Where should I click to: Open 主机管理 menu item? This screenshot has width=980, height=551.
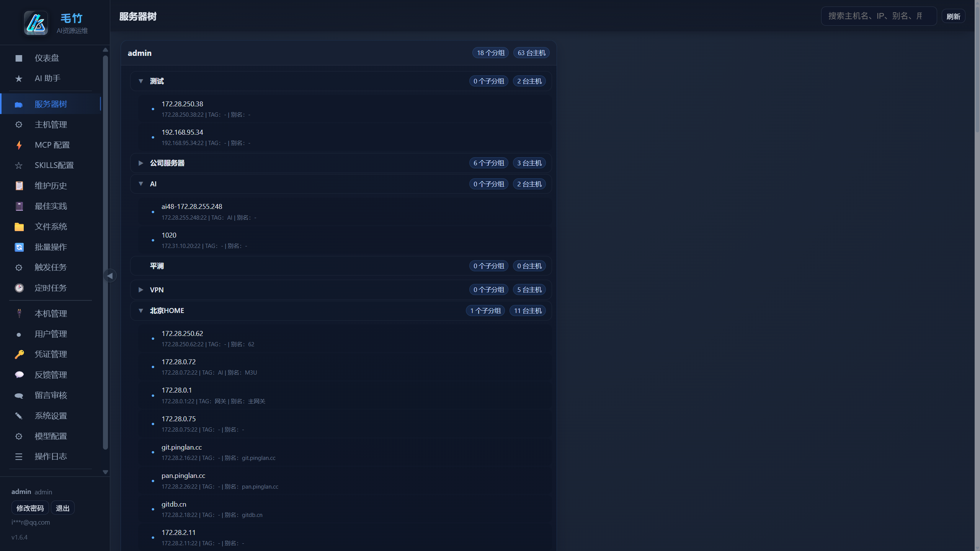[51, 125]
